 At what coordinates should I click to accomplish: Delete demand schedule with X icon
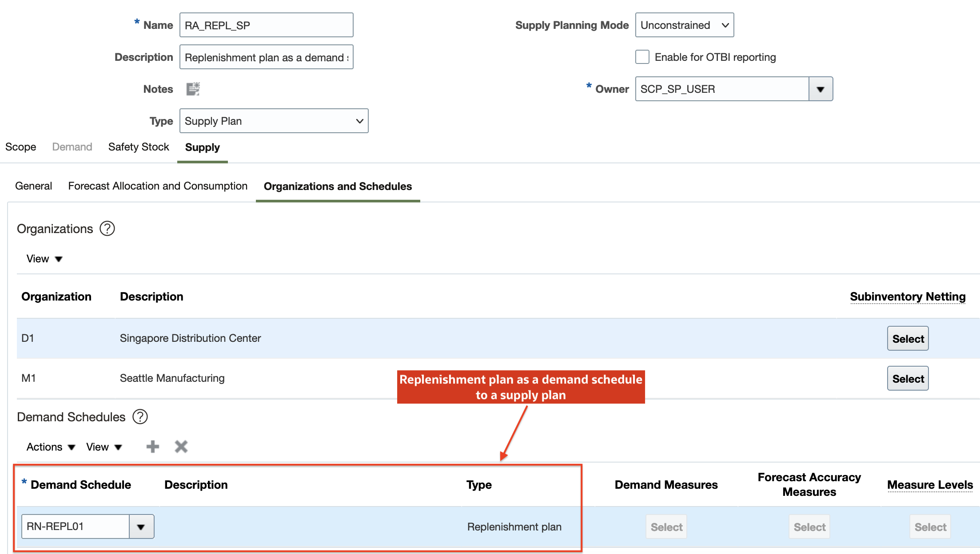pos(181,447)
